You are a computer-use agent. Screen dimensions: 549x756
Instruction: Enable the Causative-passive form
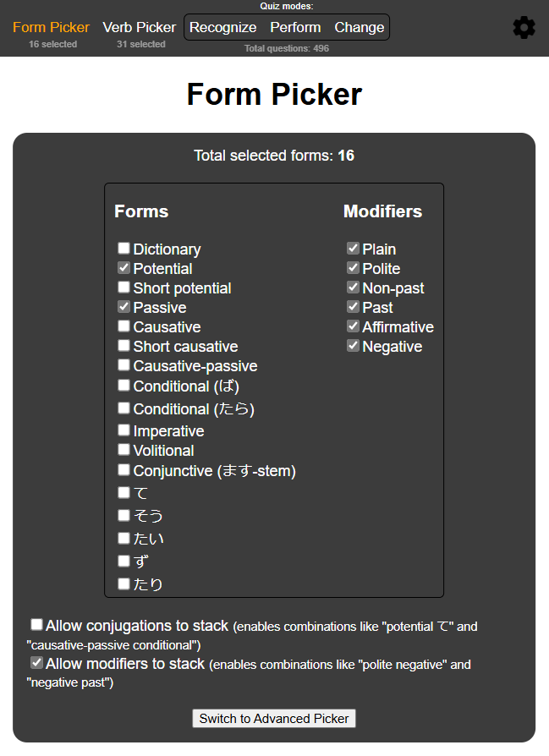[124, 365]
